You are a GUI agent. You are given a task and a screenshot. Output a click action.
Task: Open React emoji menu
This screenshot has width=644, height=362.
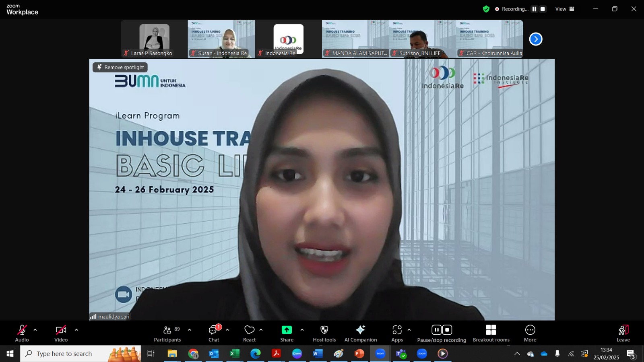click(x=250, y=333)
